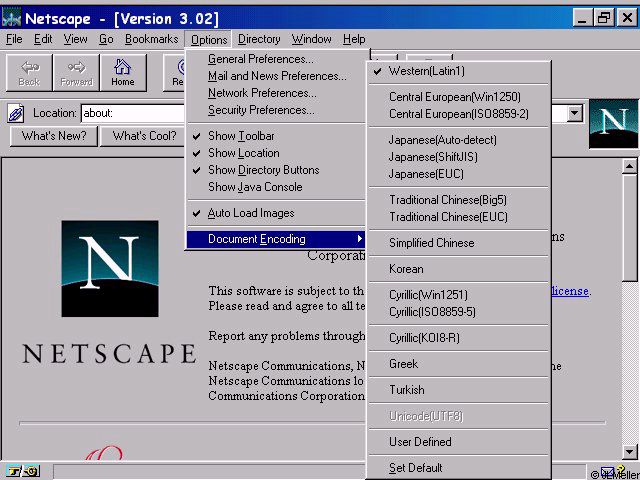Viewport: 640px width, 480px height.
Task: Click the location page proxy icon
Action: tap(16, 113)
